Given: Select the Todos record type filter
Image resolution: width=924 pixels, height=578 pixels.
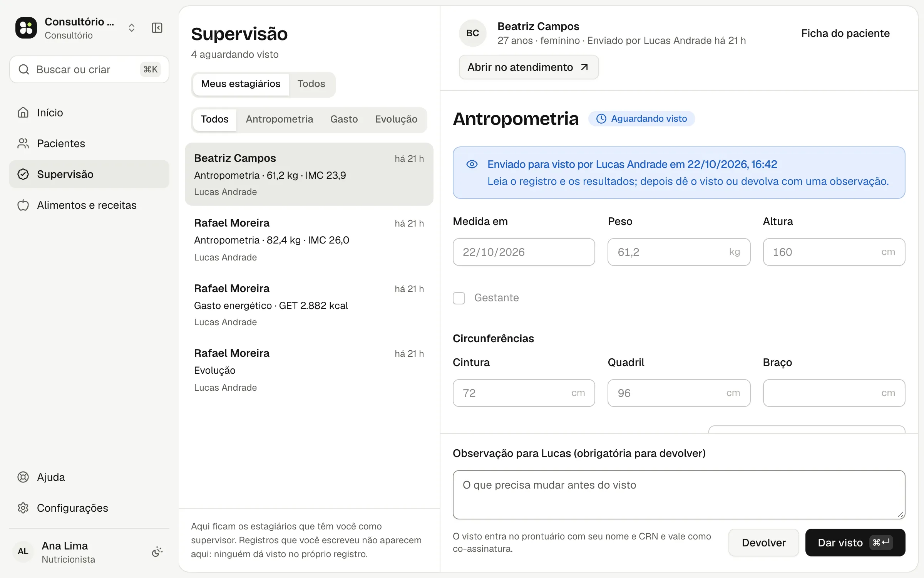Looking at the screenshot, I should [214, 119].
